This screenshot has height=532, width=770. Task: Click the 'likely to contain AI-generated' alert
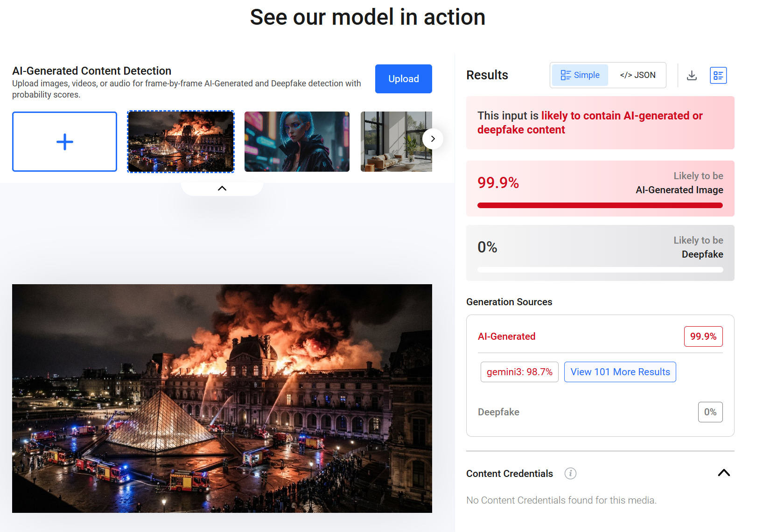click(600, 123)
